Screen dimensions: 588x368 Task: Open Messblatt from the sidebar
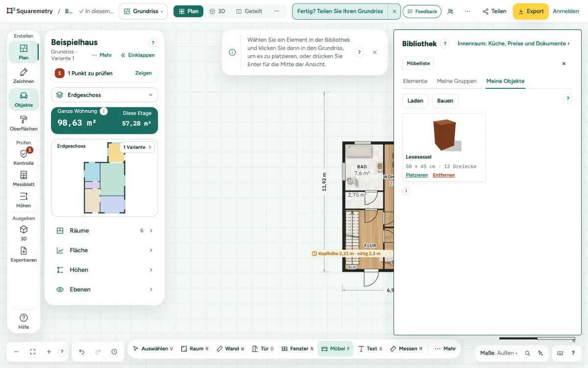coord(24,179)
